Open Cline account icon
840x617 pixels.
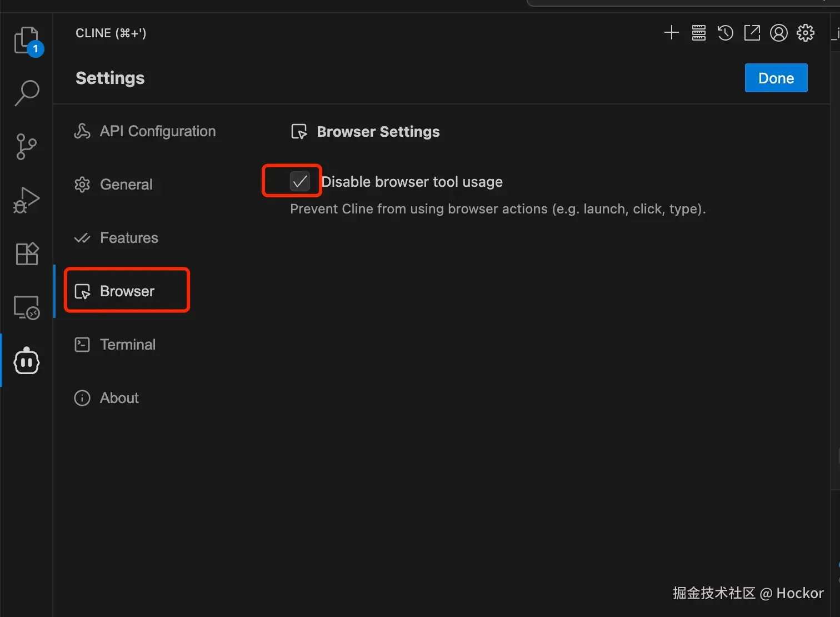[x=779, y=33]
